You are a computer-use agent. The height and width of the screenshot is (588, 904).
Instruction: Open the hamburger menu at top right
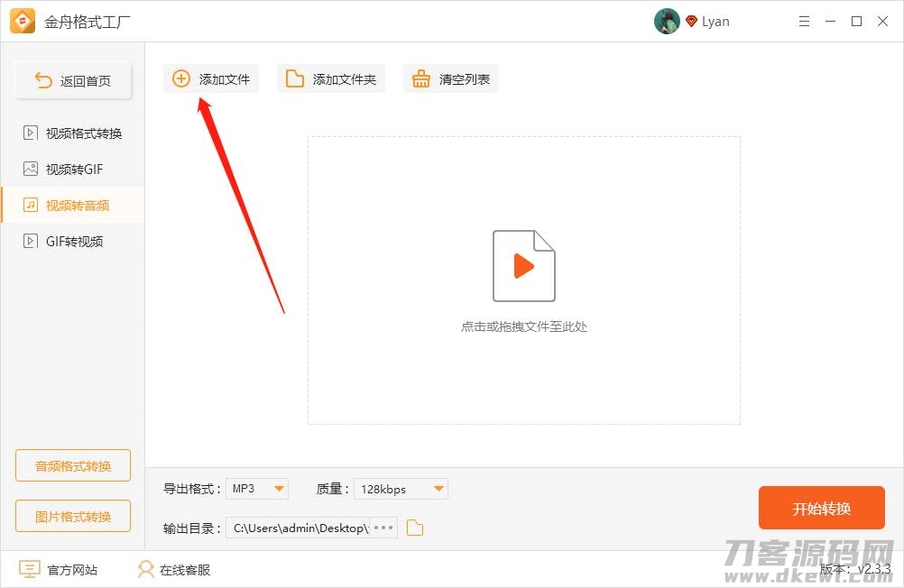click(x=804, y=21)
